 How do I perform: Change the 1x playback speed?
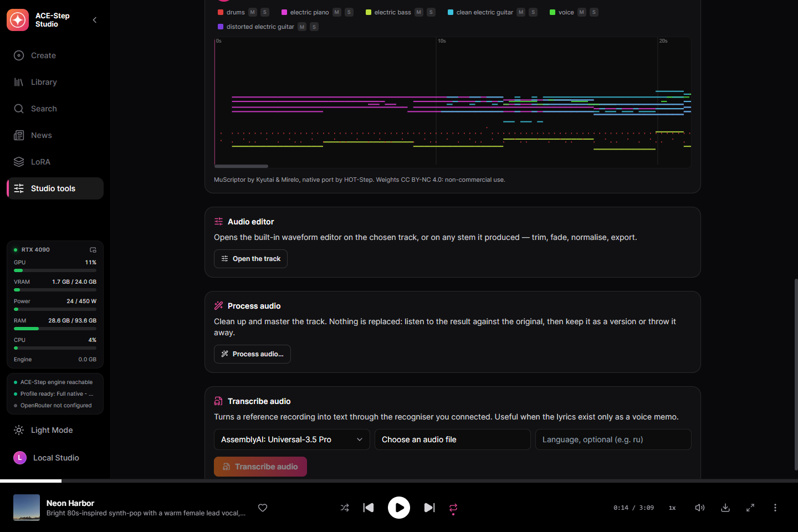point(672,508)
